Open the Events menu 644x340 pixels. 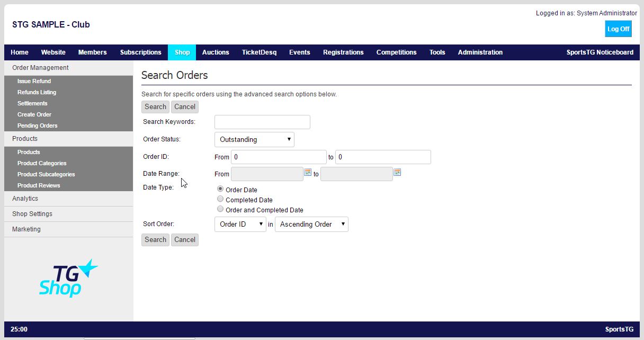(300, 52)
